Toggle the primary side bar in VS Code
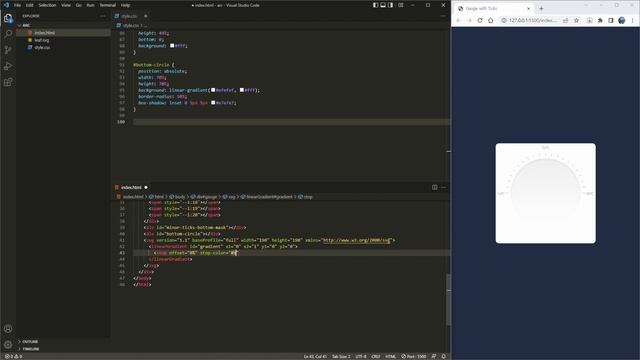Screen dimensions: 640x360 [375, 5]
